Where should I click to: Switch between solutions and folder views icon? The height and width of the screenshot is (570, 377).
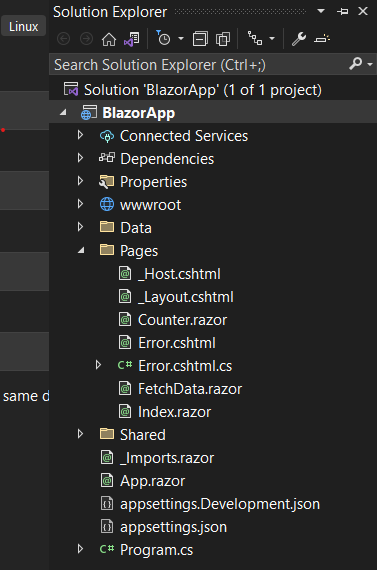(132, 39)
